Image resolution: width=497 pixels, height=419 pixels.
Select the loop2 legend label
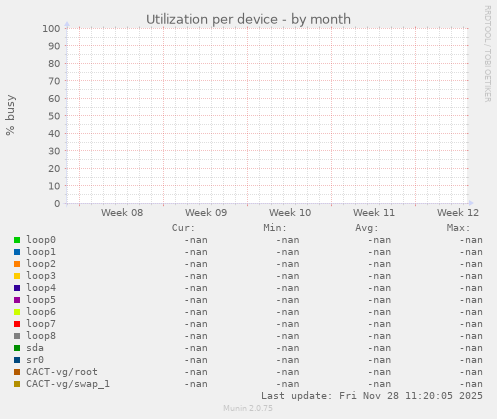click(x=41, y=264)
